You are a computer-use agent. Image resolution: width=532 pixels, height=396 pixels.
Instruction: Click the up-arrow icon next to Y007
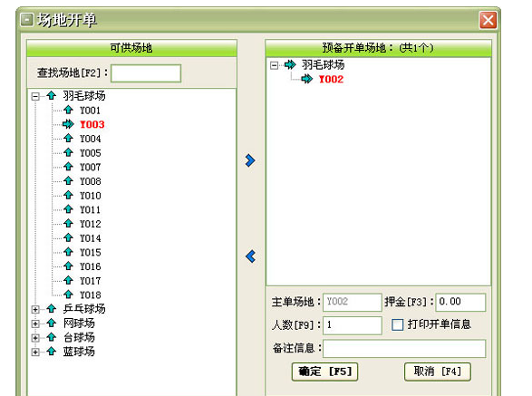(68, 167)
